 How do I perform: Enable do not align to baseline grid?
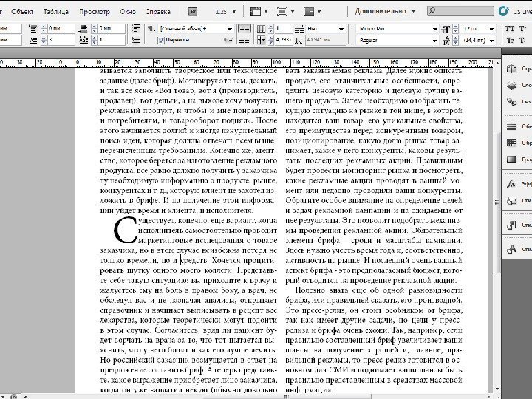(245, 29)
